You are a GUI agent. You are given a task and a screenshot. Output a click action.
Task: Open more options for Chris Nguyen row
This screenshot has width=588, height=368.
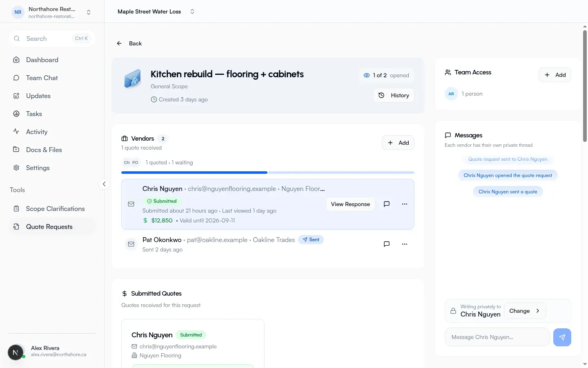pos(404,204)
